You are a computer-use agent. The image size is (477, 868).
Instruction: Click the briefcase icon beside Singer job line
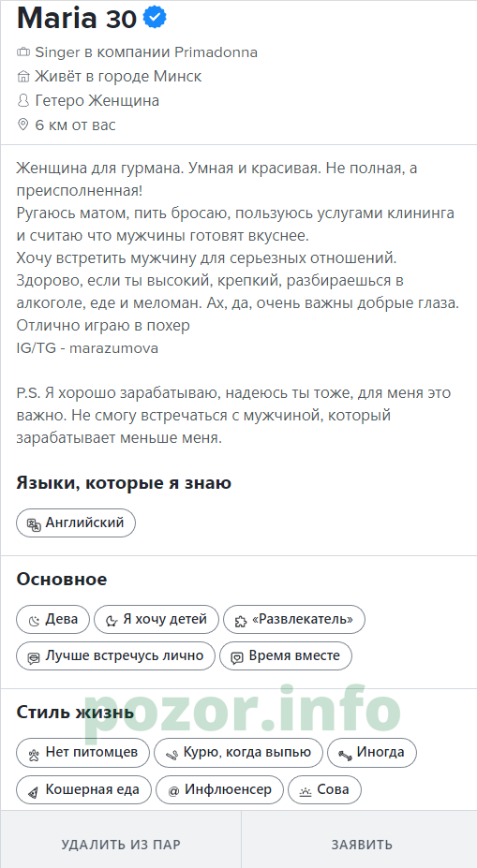click(23, 52)
